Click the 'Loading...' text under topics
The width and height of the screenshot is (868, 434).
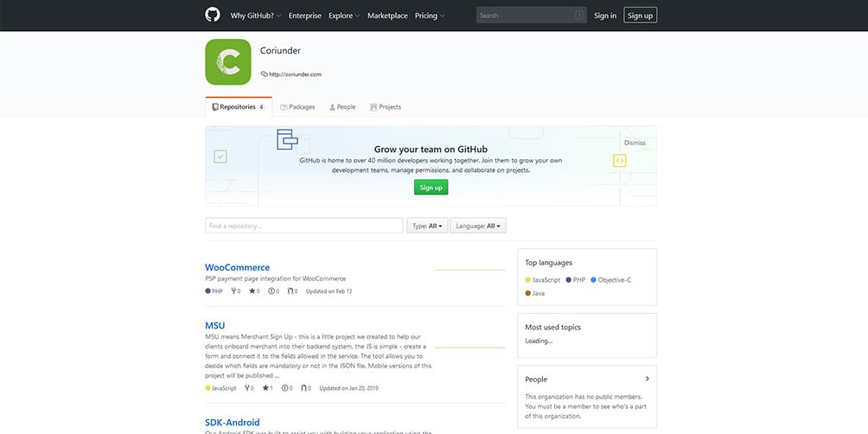tap(539, 341)
